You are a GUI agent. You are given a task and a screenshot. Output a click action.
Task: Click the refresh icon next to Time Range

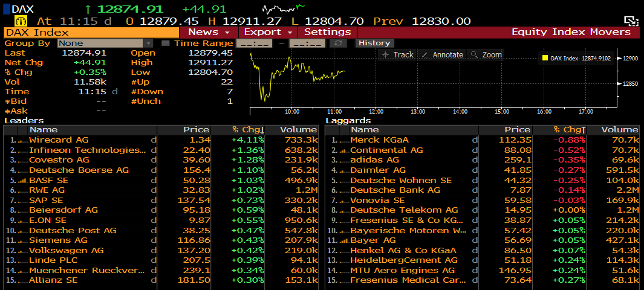338,43
